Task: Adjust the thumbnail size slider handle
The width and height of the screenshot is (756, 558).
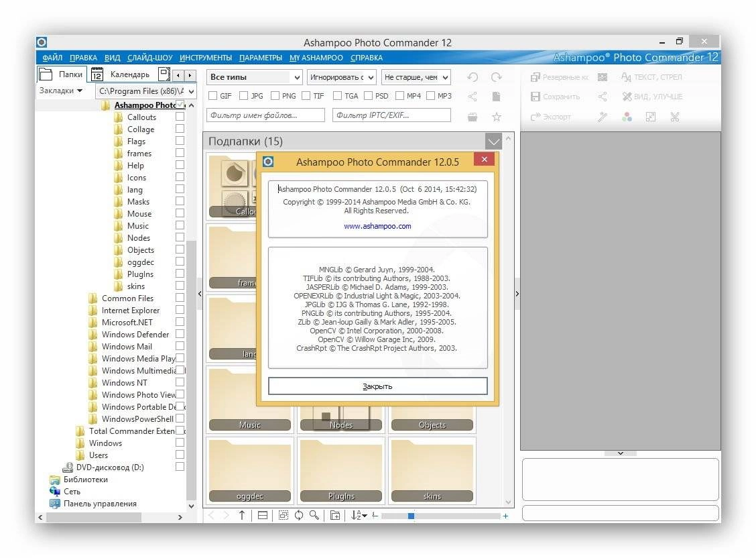Action: (x=411, y=516)
